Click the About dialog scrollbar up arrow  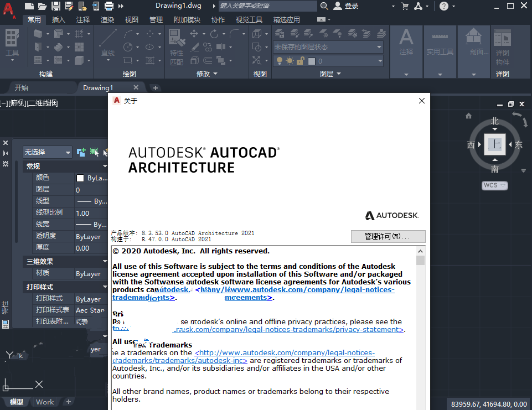pos(420,251)
